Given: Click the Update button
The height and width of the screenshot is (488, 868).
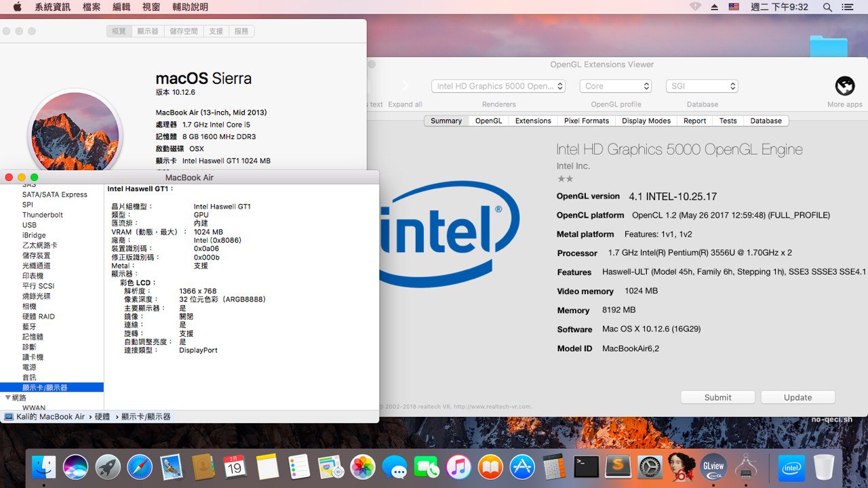Looking at the screenshot, I should (x=797, y=397).
